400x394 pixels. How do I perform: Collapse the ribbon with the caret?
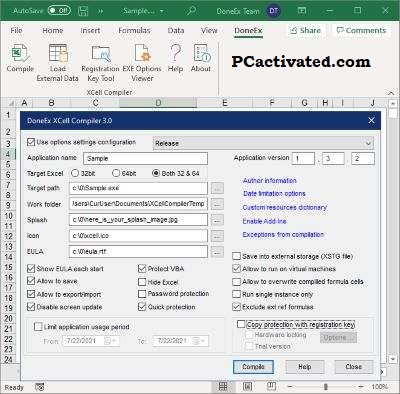pos(391,93)
